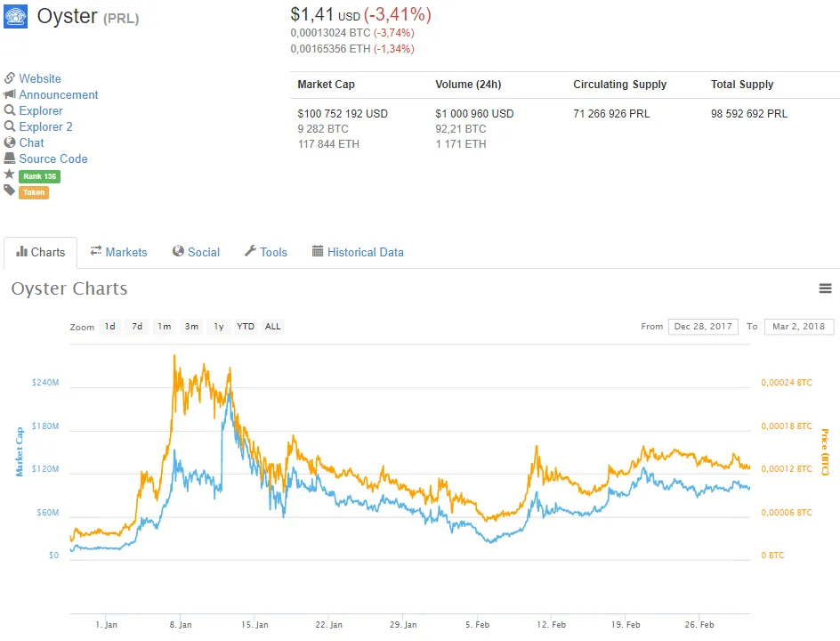Click the green Rank 136 badge
This screenshot has height=641, width=840.
click(x=40, y=176)
